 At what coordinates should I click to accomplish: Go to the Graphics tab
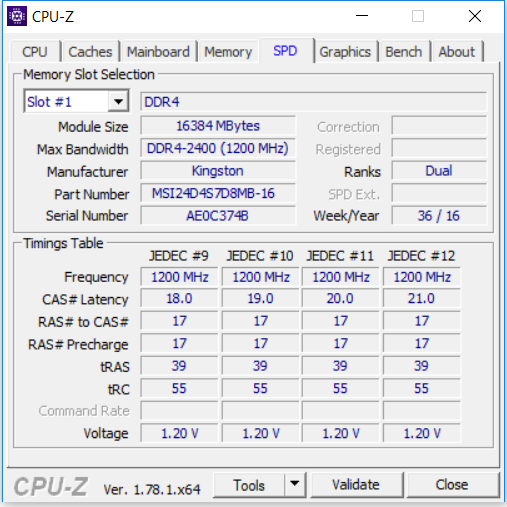[345, 52]
